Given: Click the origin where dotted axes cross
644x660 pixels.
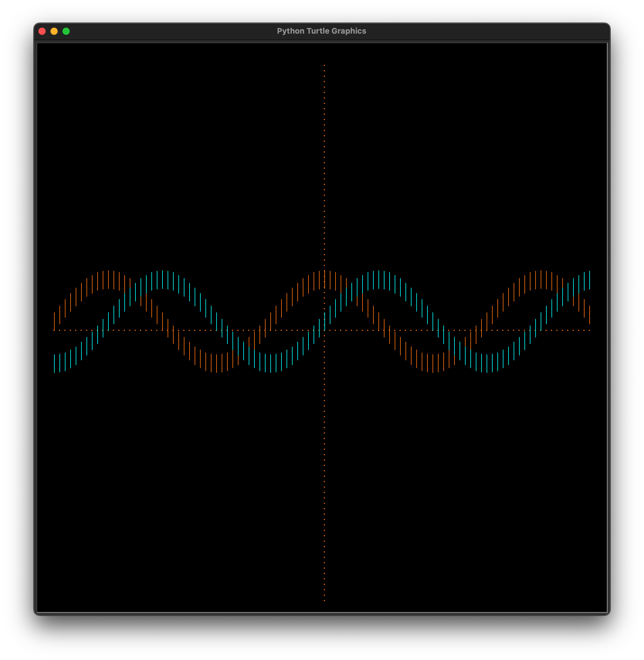Looking at the screenshot, I should pos(324,330).
